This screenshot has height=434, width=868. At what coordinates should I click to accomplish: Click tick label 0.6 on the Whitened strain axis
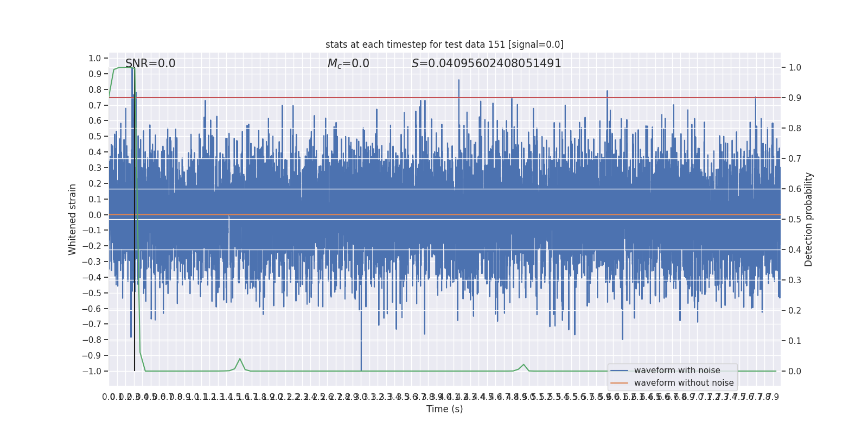click(95, 121)
